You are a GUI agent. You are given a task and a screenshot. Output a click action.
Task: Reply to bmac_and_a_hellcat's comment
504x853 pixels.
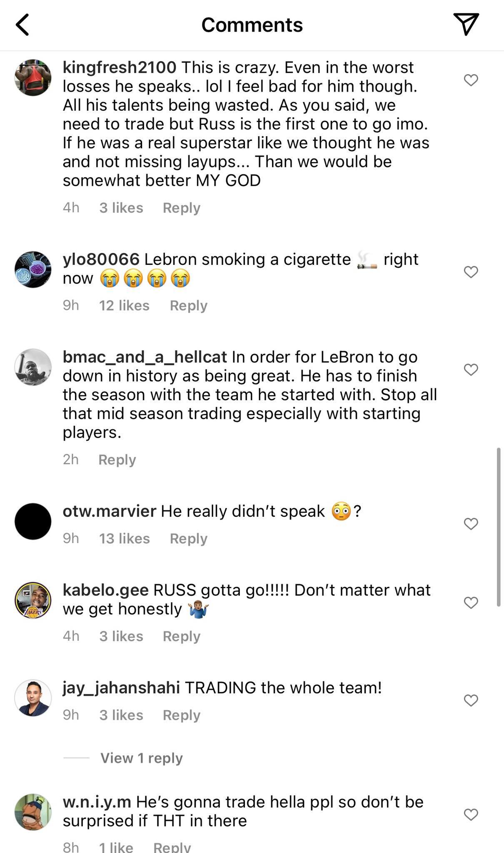(116, 459)
